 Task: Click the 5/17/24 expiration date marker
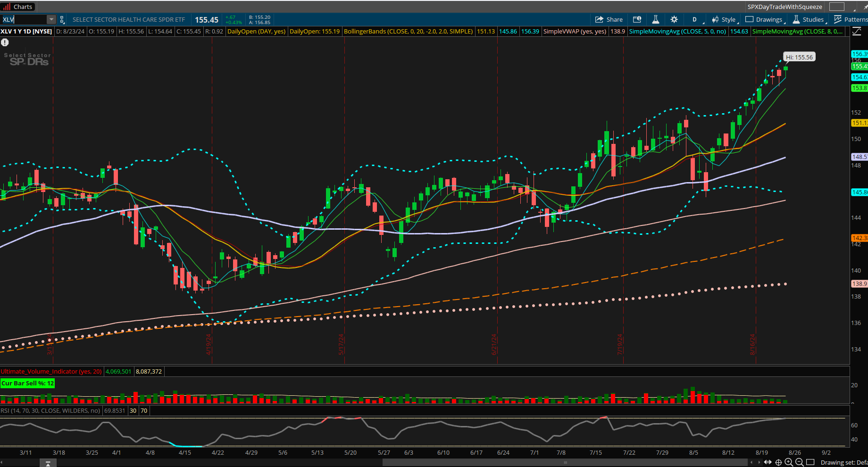[341, 345]
